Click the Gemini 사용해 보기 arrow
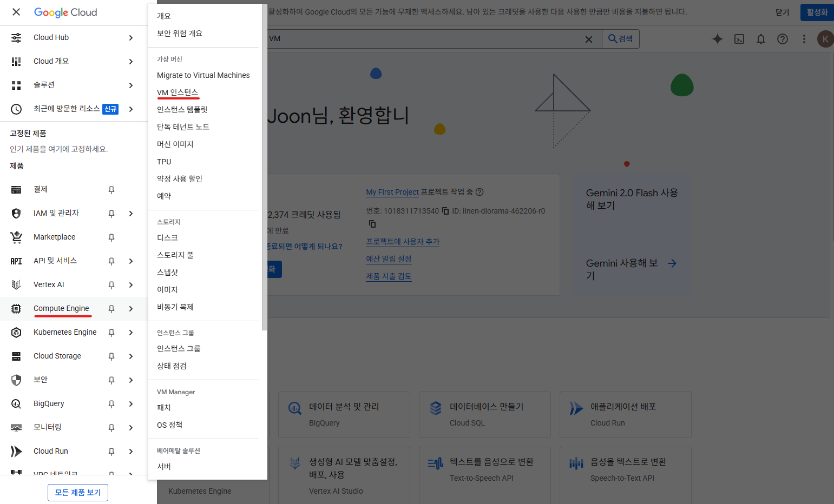Screen dimensions: 834x504 click(672, 263)
